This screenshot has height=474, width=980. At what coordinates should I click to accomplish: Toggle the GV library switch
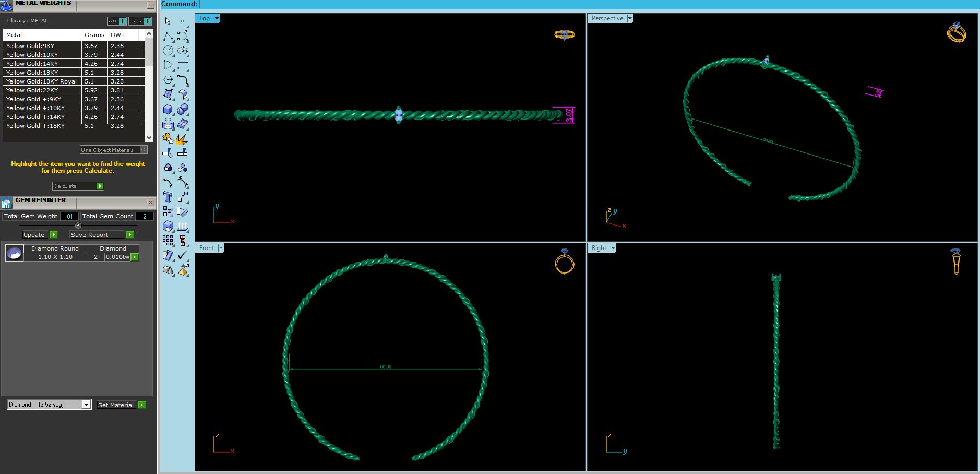point(117,21)
